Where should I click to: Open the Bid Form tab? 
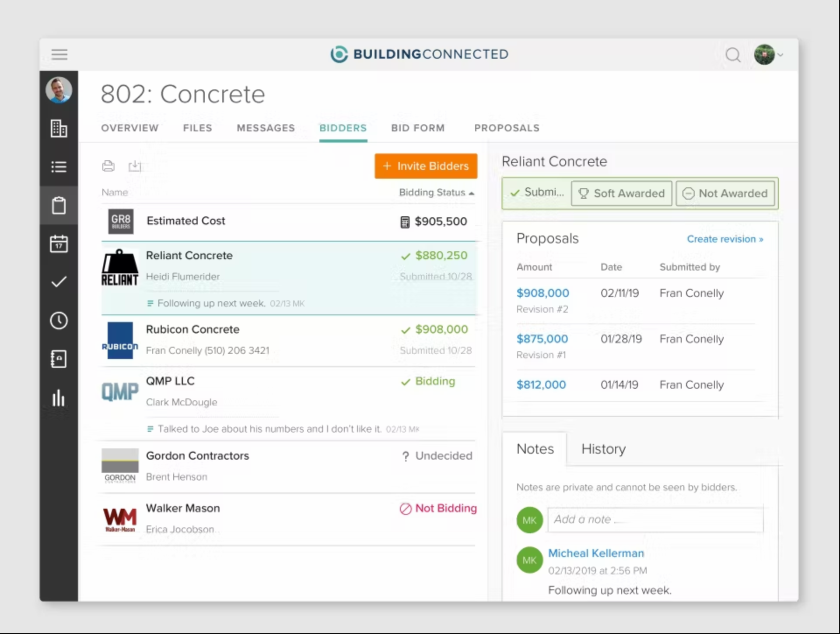418,128
